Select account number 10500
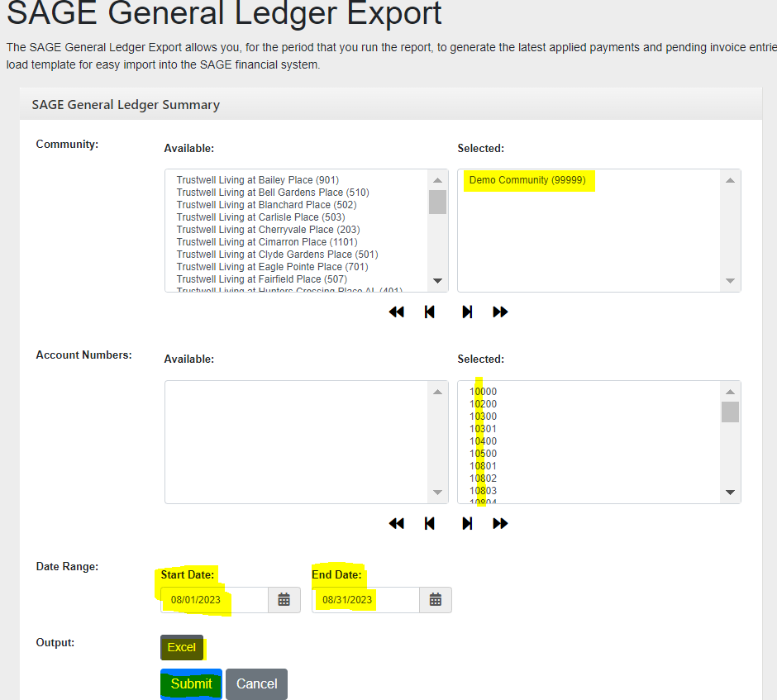The width and height of the screenshot is (777, 700). 484,453
